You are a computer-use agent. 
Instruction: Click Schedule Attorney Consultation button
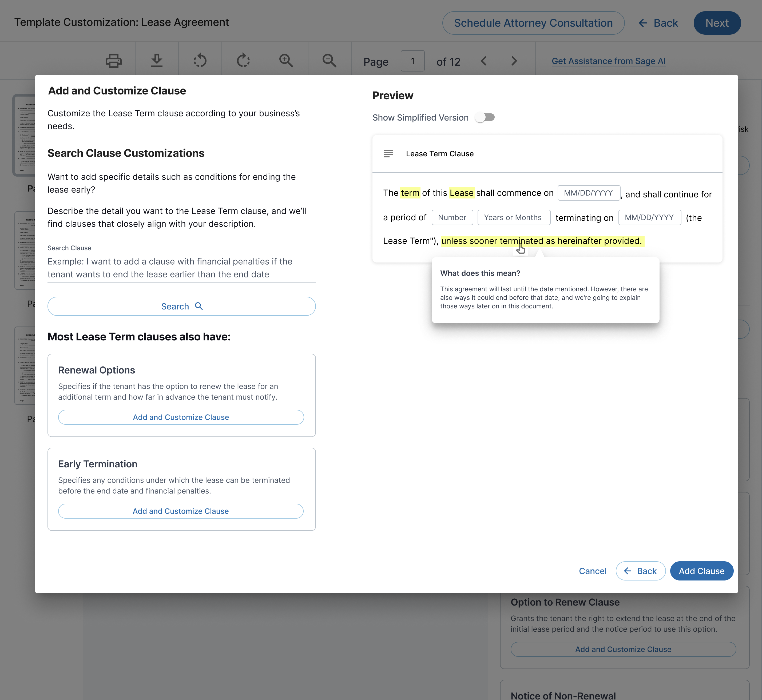(533, 23)
